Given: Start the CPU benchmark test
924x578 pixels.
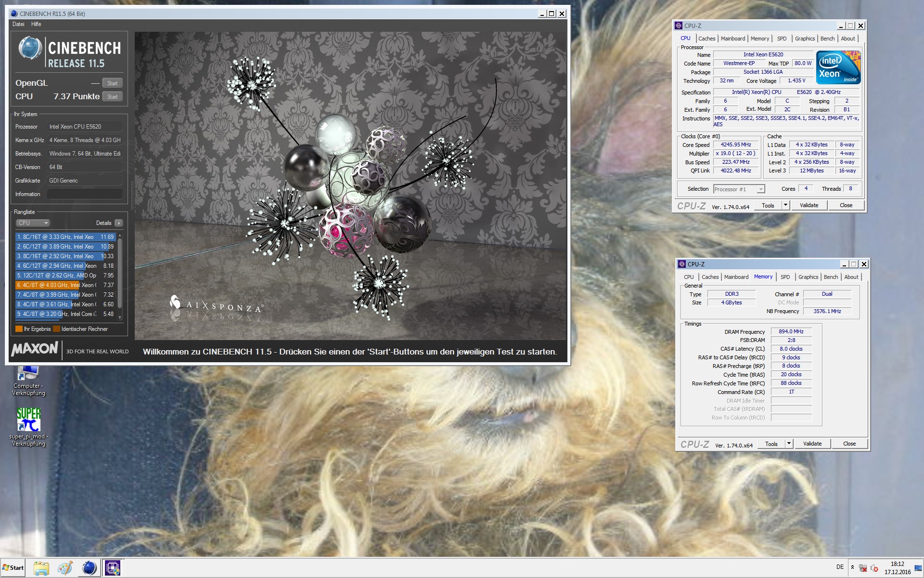Looking at the screenshot, I should (113, 97).
